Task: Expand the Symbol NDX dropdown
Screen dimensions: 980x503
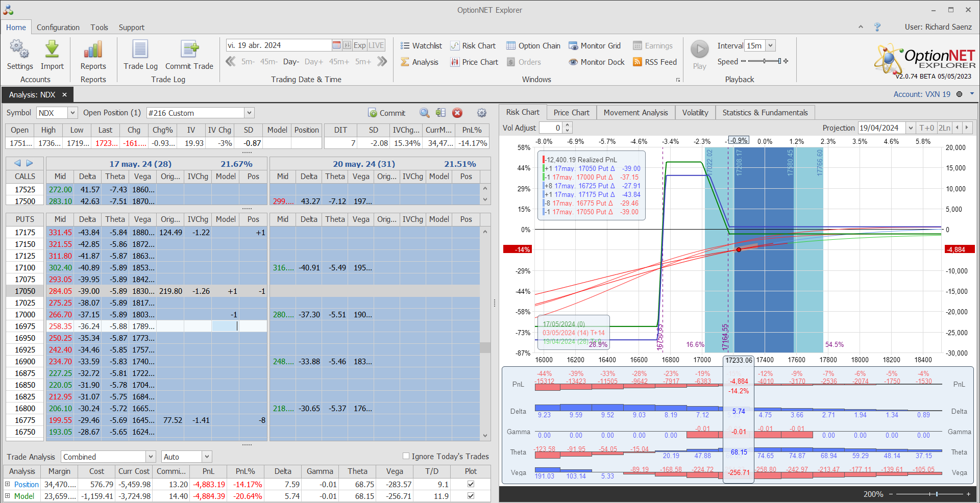Action: click(72, 113)
